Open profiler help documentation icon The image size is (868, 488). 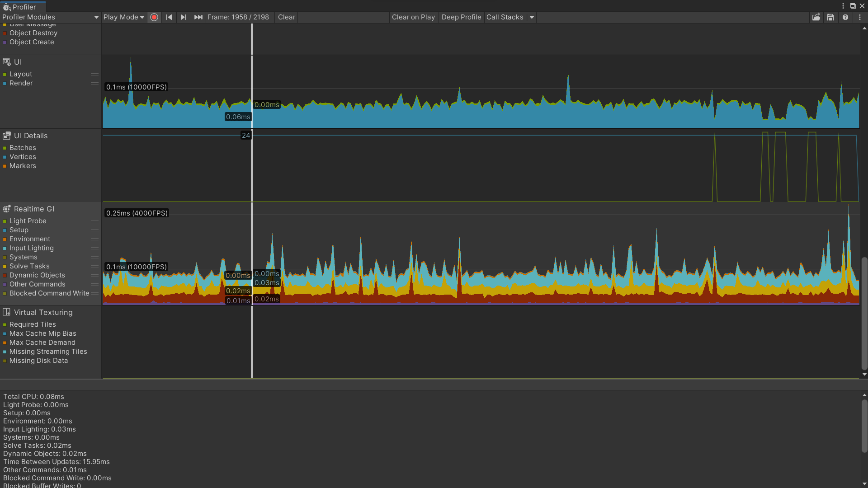pos(845,17)
